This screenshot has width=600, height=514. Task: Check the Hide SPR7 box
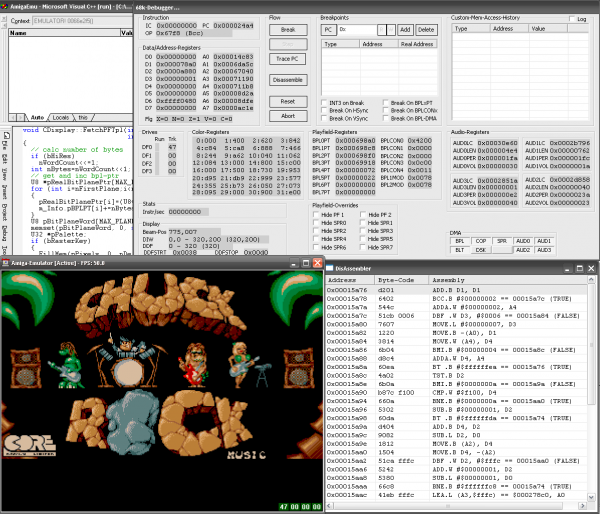pyautogui.click(x=363, y=247)
